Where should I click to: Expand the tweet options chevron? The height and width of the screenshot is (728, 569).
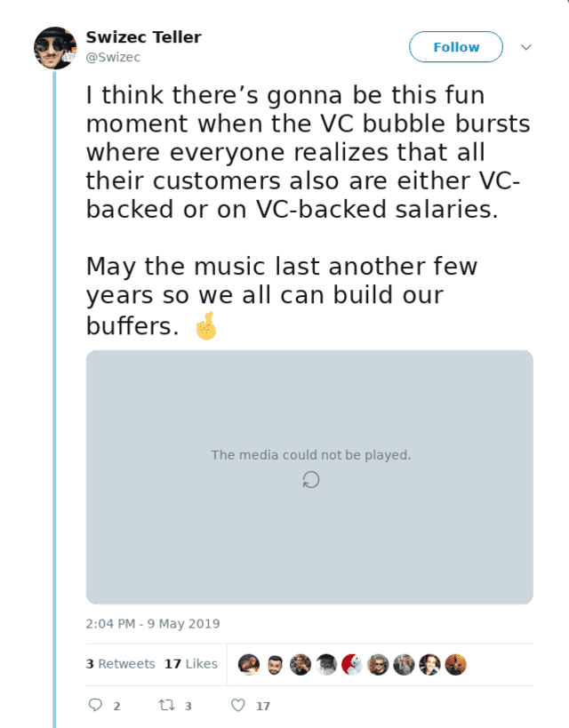coord(525,47)
